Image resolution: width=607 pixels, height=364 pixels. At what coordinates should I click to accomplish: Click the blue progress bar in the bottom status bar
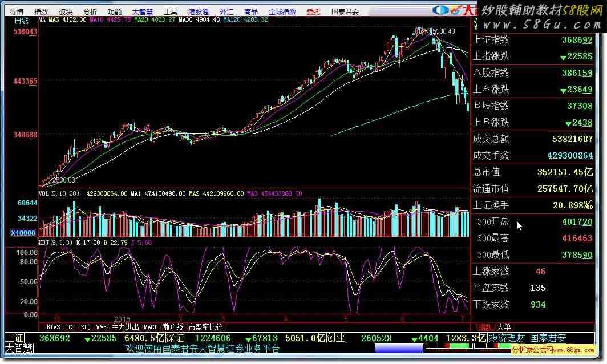[x=399, y=348]
